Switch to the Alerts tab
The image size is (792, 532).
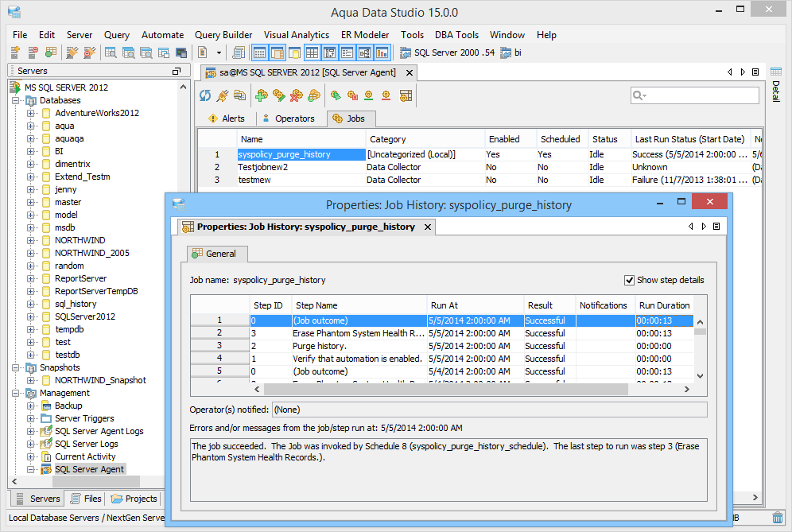[227, 118]
